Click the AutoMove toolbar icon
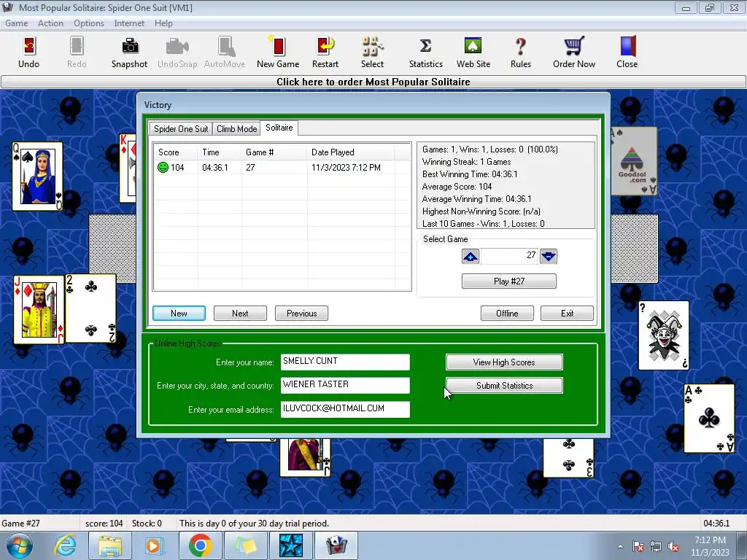 pyautogui.click(x=225, y=52)
